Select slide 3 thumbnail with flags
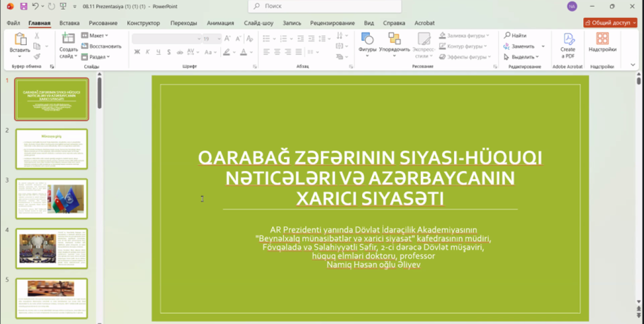The height and width of the screenshot is (324, 644). (52, 199)
